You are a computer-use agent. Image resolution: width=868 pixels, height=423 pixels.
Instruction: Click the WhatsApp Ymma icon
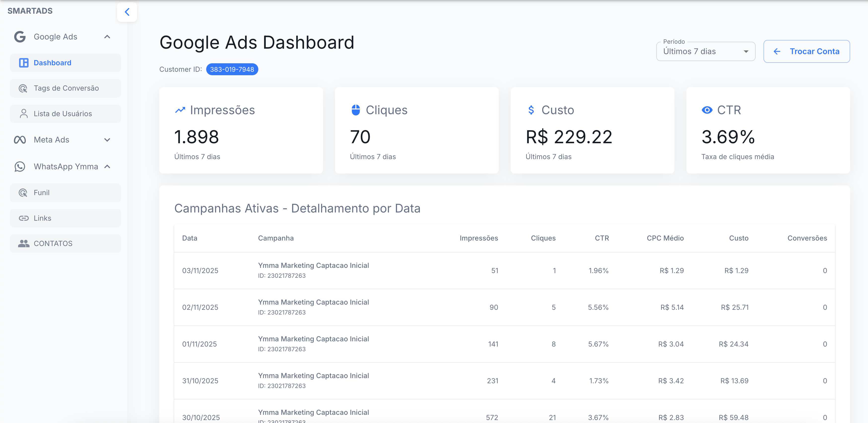(x=20, y=166)
